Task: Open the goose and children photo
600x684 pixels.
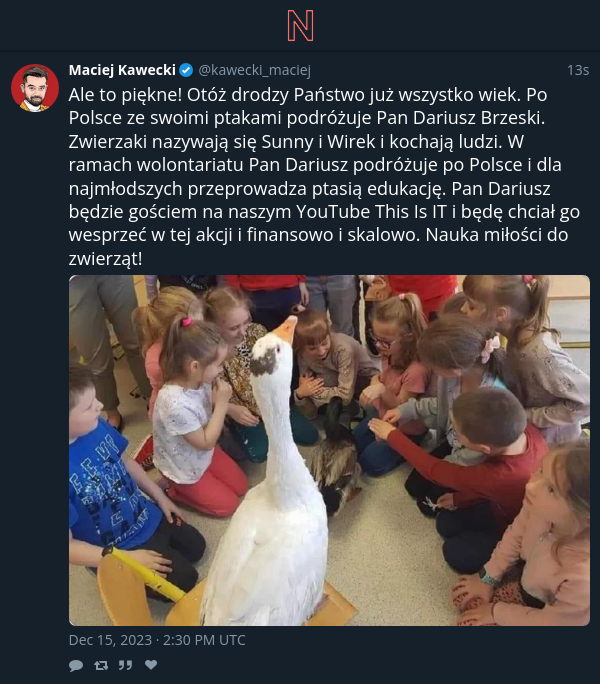Action: (x=329, y=450)
